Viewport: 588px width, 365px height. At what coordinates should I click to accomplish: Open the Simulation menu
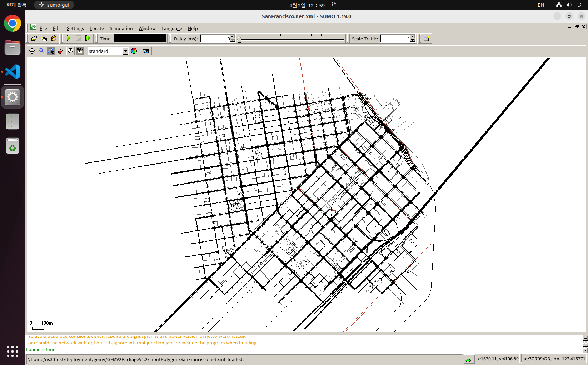coord(121,28)
